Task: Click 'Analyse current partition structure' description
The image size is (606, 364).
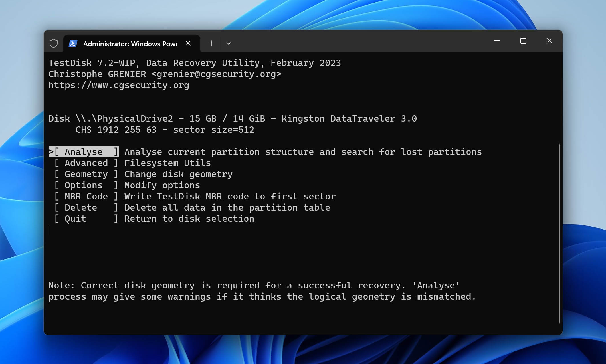Action: [x=303, y=152]
